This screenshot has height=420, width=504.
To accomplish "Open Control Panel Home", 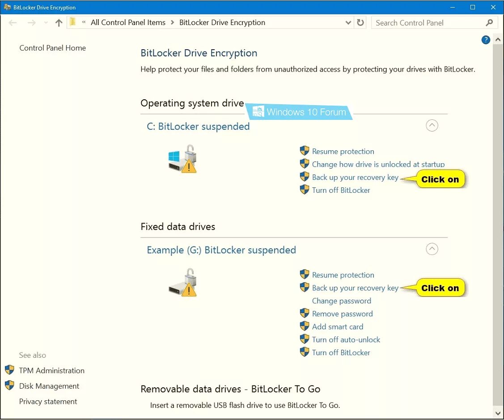I will pos(52,48).
